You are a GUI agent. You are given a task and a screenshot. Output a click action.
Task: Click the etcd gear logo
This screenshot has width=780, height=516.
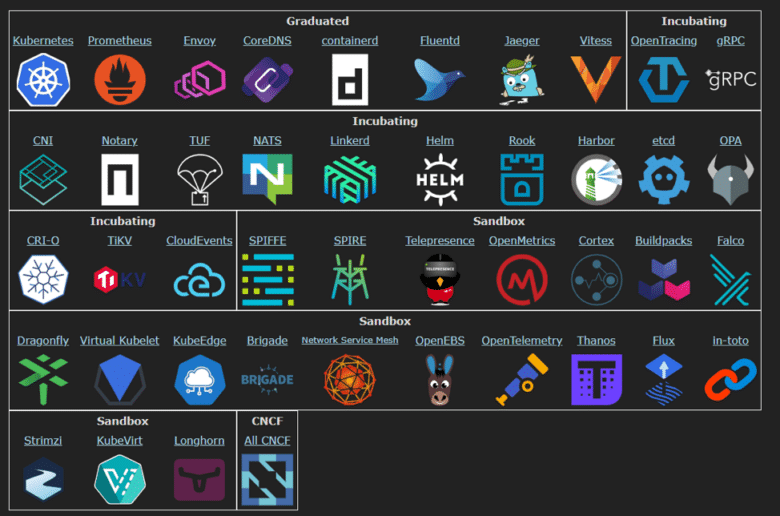click(x=664, y=180)
